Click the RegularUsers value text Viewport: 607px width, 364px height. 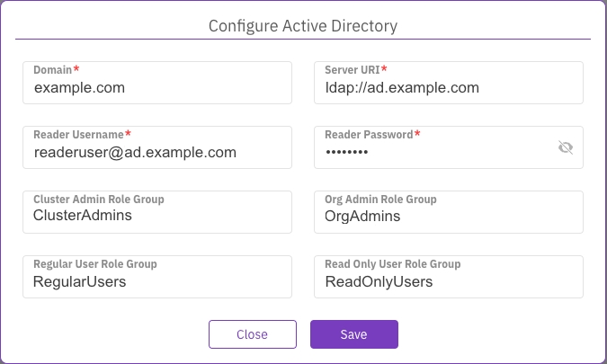tap(79, 281)
